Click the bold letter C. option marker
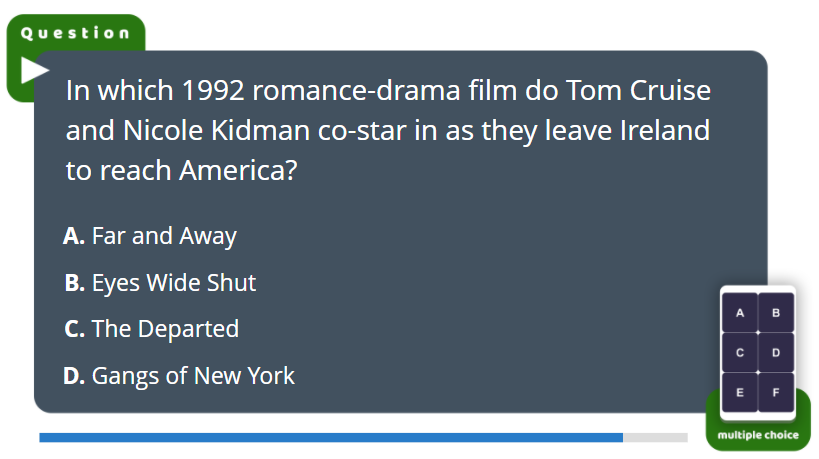 tap(74, 329)
